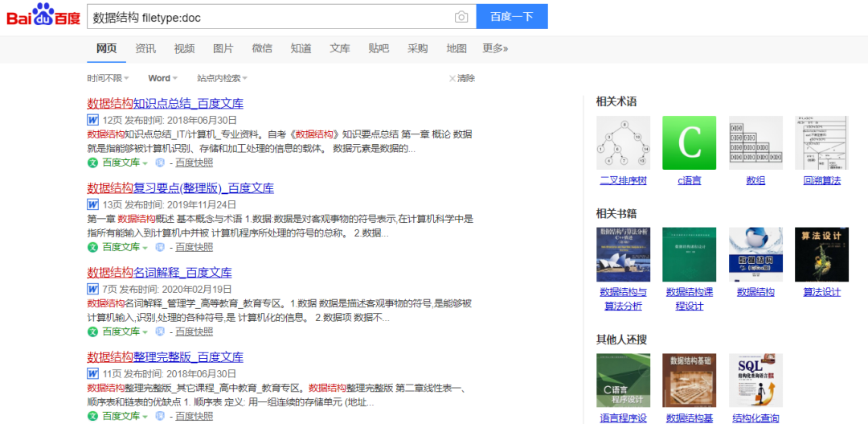Switch to the 资讯 tab
868x424 pixels.
145,49
